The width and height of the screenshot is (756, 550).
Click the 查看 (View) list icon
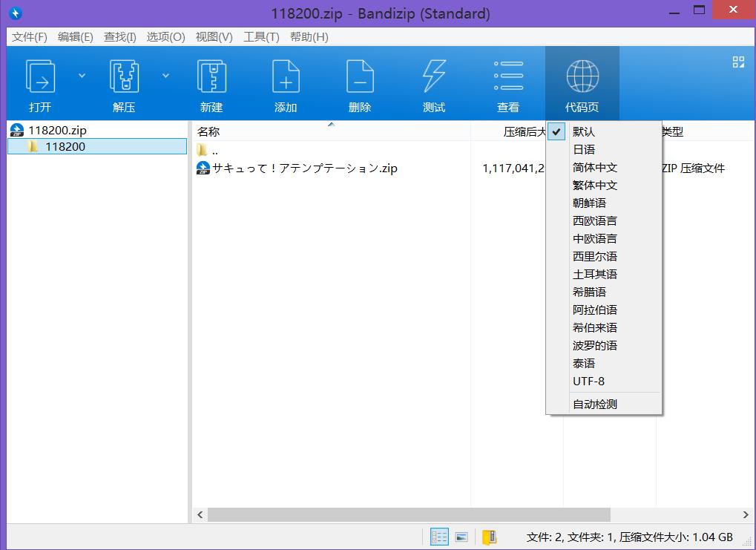[508, 76]
